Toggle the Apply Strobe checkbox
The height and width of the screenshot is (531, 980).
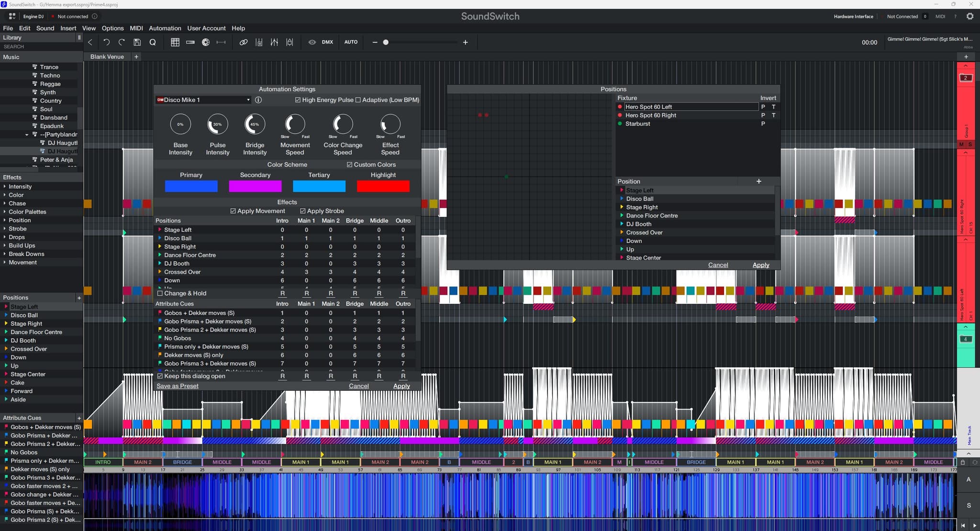click(303, 211)
